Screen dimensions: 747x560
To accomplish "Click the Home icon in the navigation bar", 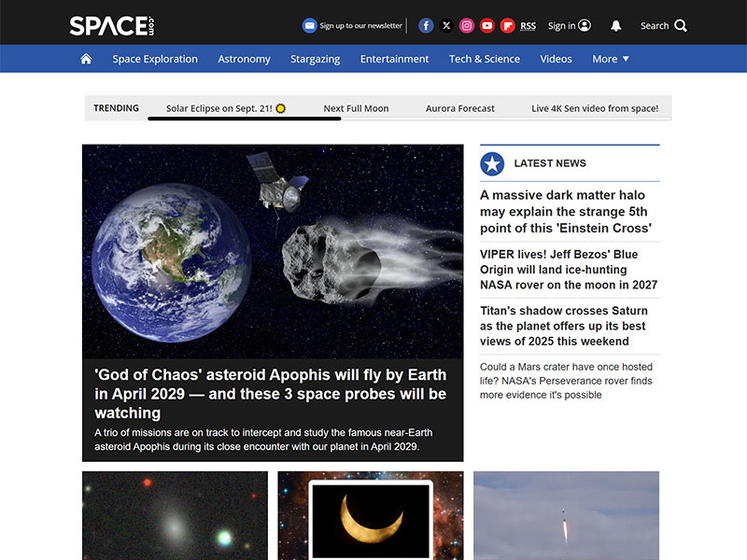I will [85, 58].
